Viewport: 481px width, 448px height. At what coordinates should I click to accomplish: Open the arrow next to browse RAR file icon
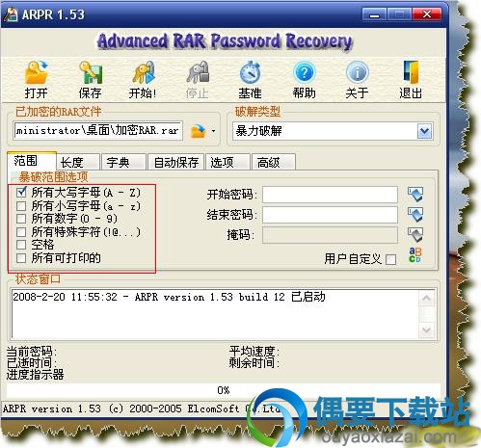(213, 131)
